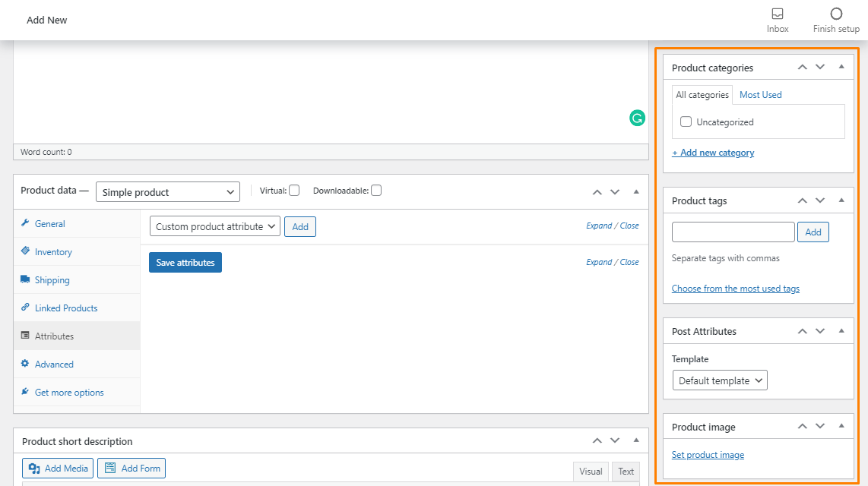The width and height of the screenshot is (868, 486).
Task: Focus the product tags input field
Action: tap(733, 232)
